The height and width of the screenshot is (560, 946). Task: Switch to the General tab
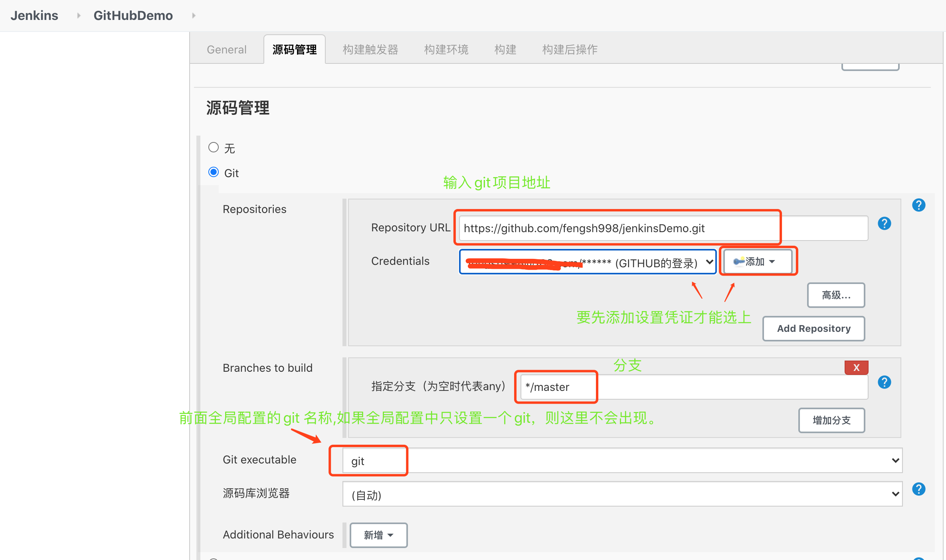click(226, 49)
